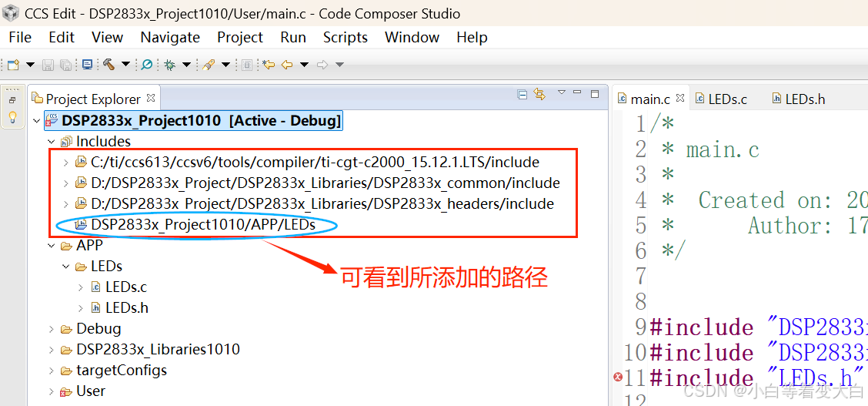This screenshot has height=406, width=868.
Task: Expand the ti-cgt-c2000 compiler include path
Action: point(66,163)
